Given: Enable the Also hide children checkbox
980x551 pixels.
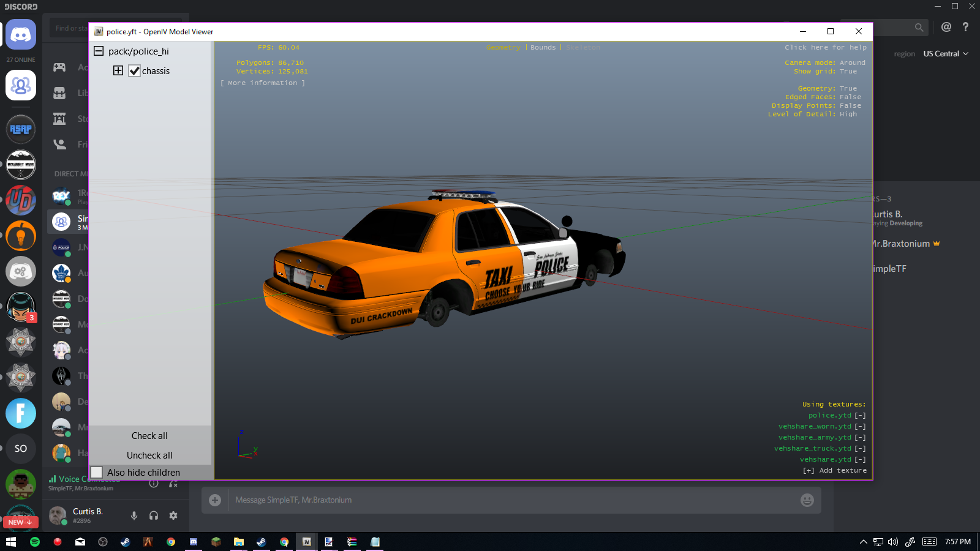Looking at the screenshot, I should [97, 472].
